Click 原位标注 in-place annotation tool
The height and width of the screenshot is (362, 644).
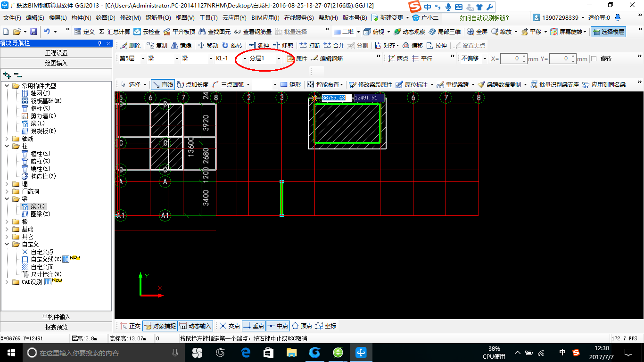[412, 85]
